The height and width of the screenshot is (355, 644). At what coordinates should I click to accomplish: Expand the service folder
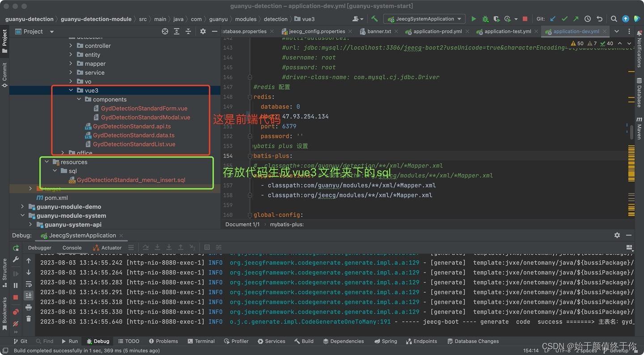coord(71,72)
